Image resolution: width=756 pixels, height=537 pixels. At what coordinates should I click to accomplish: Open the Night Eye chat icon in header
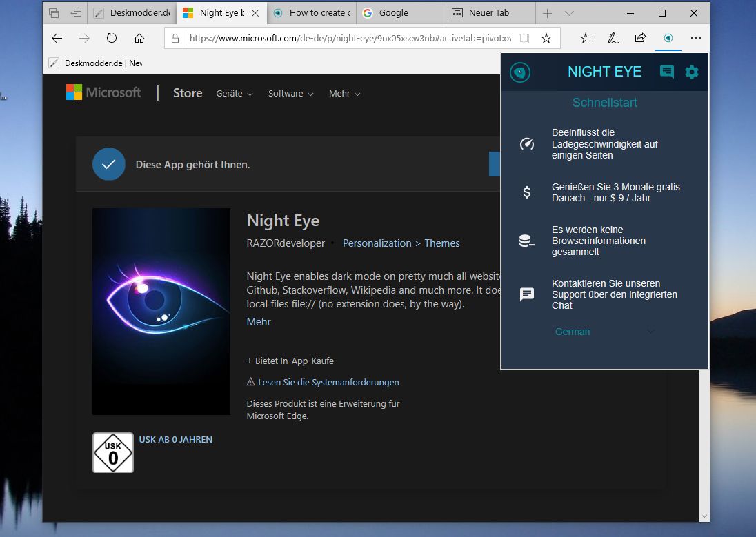click(667, 72)
